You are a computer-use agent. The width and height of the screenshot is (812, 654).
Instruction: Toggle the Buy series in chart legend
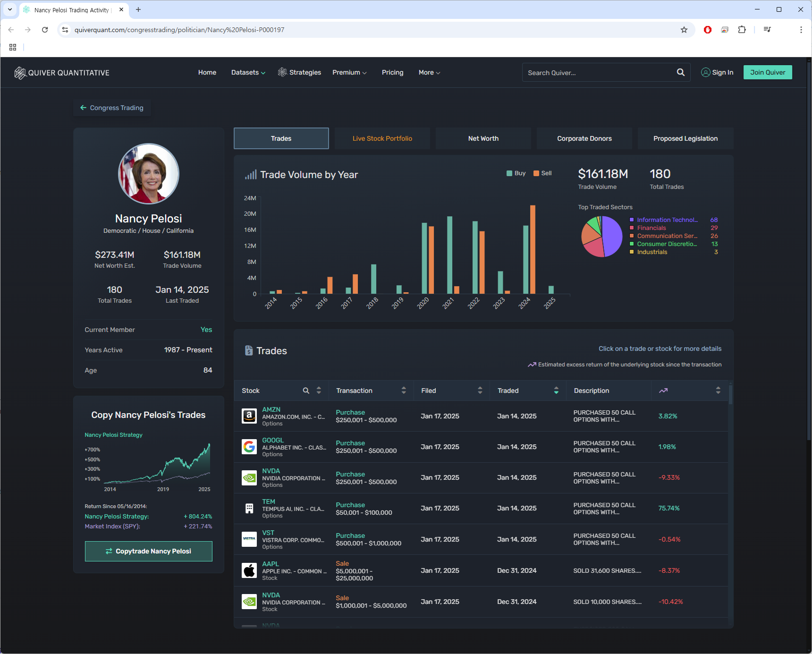pos(516,173)
